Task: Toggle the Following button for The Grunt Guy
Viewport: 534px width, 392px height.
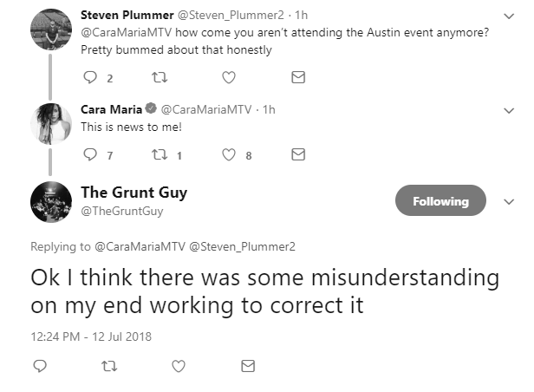Action: click(x=440, y=200)
